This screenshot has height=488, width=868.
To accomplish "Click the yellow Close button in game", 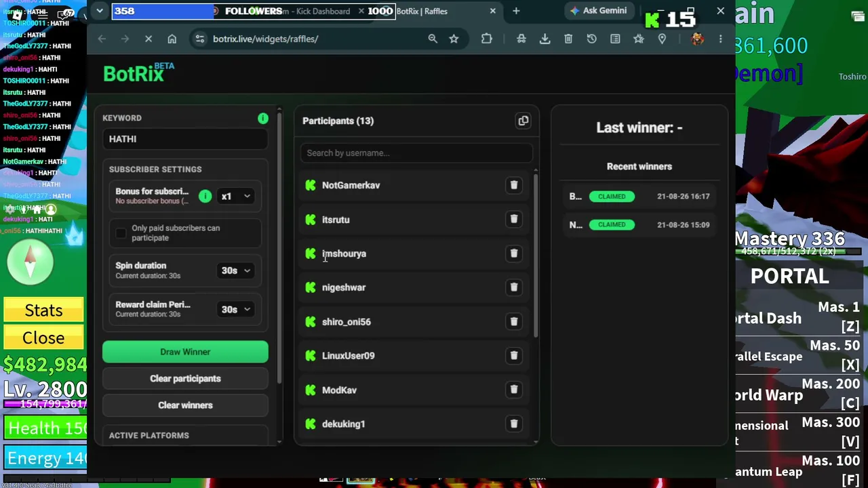I will pos(43,338).
